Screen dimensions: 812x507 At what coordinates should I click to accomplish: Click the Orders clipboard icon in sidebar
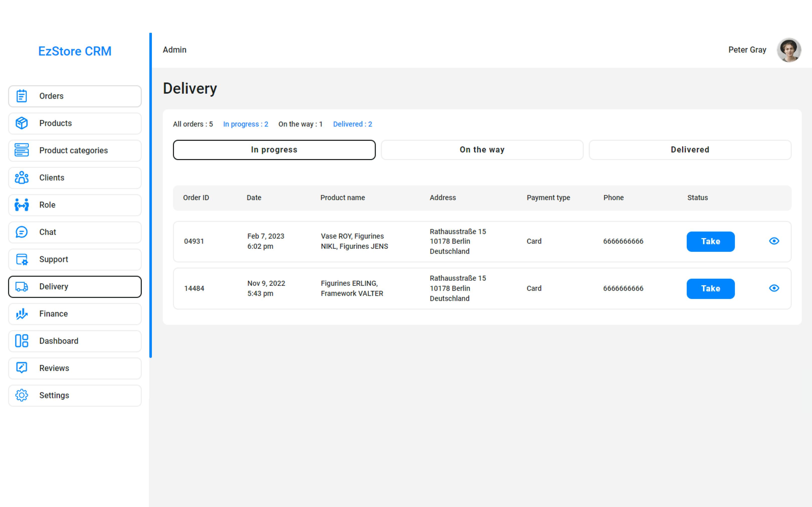coord(22,96)
